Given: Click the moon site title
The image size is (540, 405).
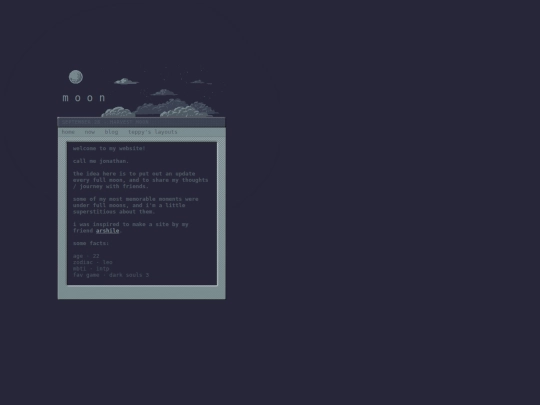Looking at the screenshot, I should [x=84, y=98].
